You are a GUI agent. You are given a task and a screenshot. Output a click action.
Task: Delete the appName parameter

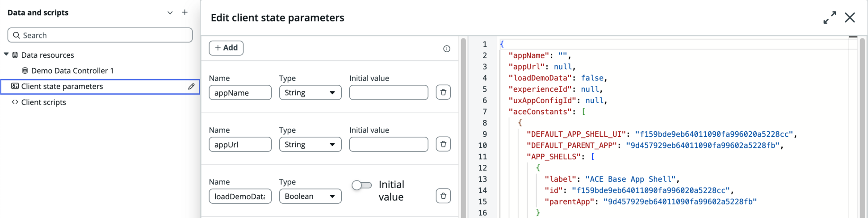coord(443,92)
